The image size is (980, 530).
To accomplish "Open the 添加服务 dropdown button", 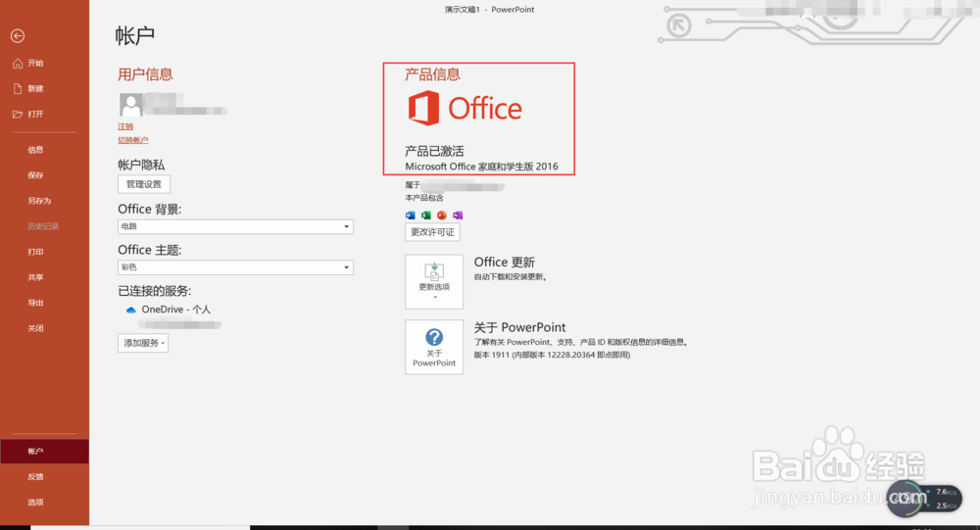I will point(143,343).
